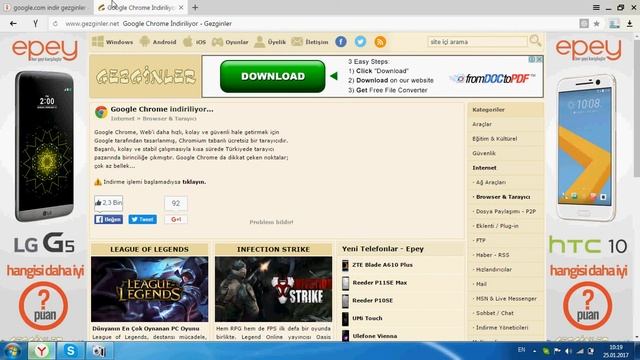Viewport: 640px width, 360px height.
Task: Click the Gezginler site logo
Action: [x=145, y=76]
